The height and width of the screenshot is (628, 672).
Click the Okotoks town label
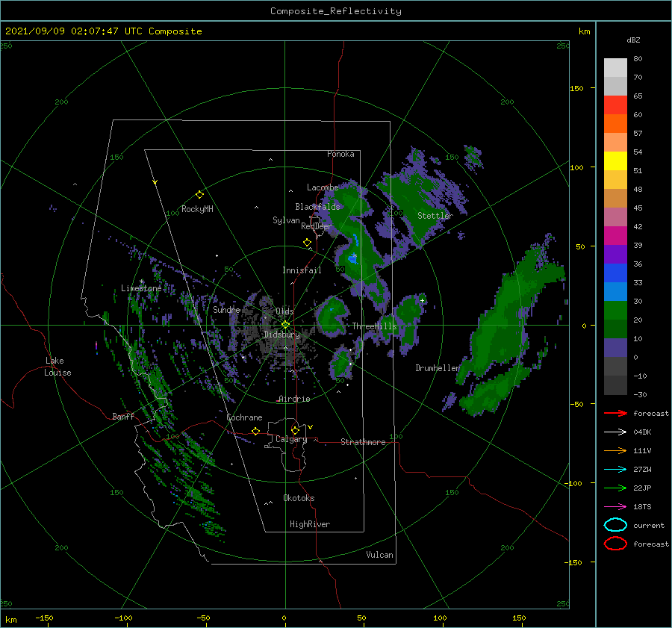[x=299, y=498]
